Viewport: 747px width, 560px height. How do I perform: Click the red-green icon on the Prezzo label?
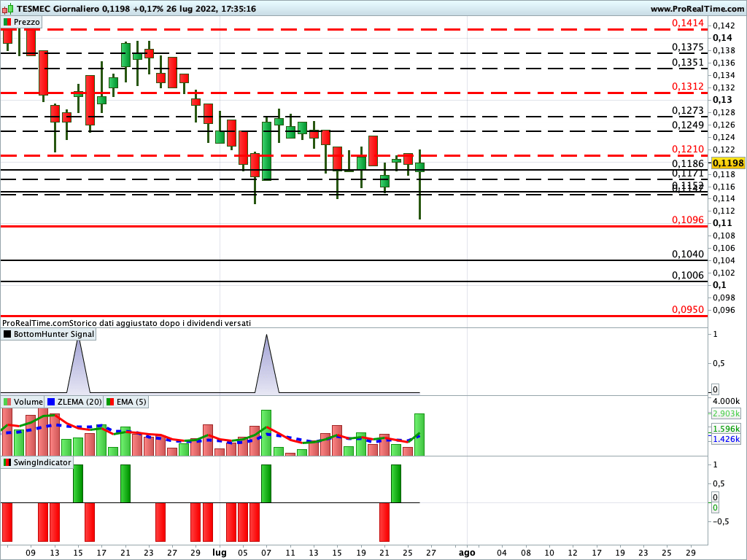point(7,22)
